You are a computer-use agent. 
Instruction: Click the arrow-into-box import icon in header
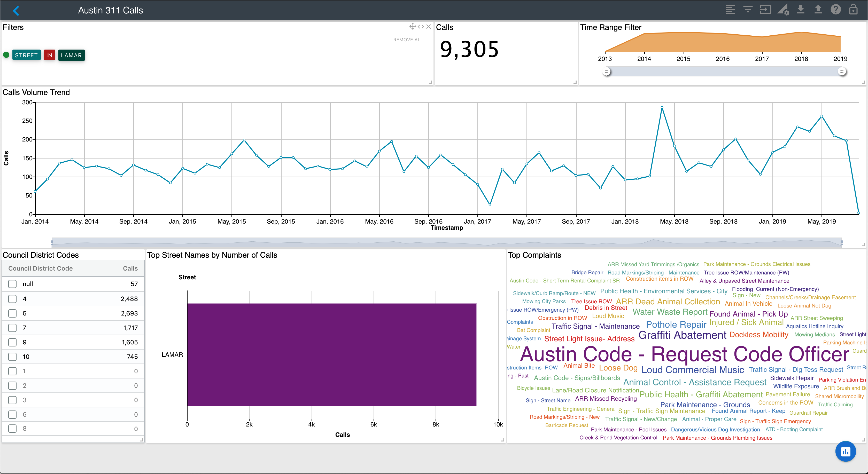pos(765,10)
